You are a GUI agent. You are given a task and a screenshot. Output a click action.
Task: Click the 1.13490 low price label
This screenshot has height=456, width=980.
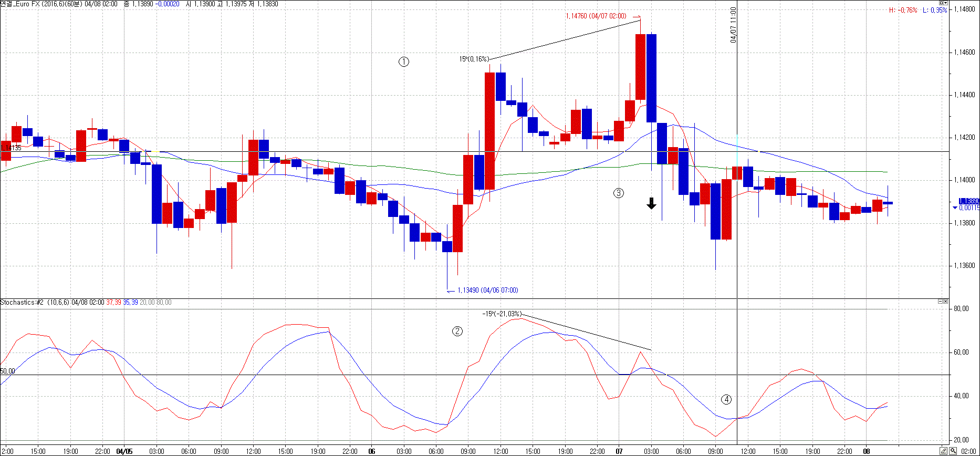pos(487,291)
